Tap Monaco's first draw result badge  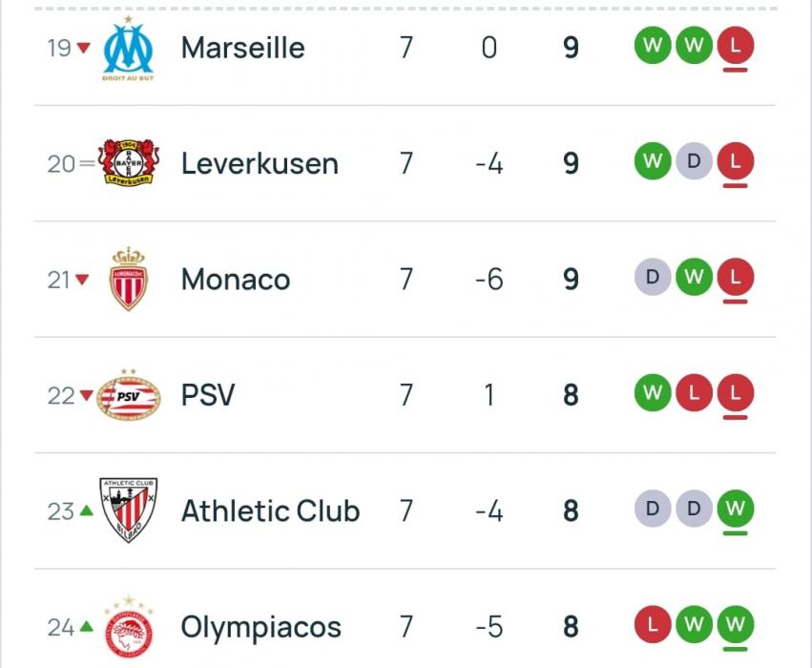point(653,278)
